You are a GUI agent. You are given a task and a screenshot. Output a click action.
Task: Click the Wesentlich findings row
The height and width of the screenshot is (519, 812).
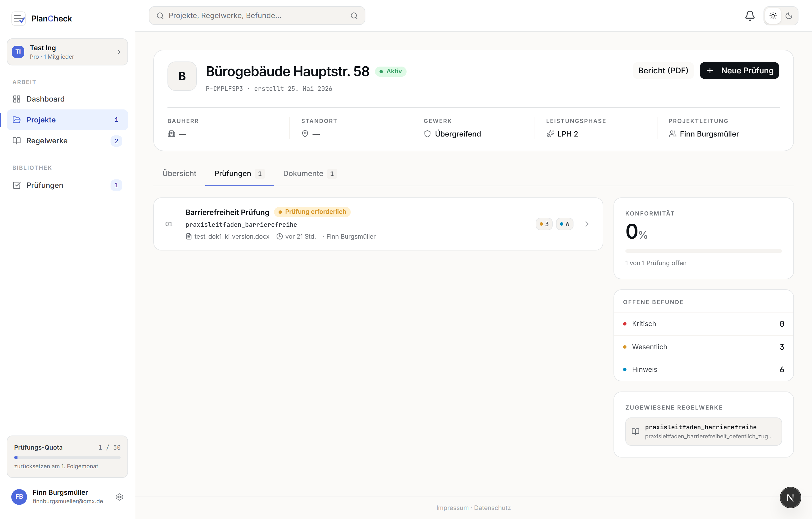click(703, 347)
